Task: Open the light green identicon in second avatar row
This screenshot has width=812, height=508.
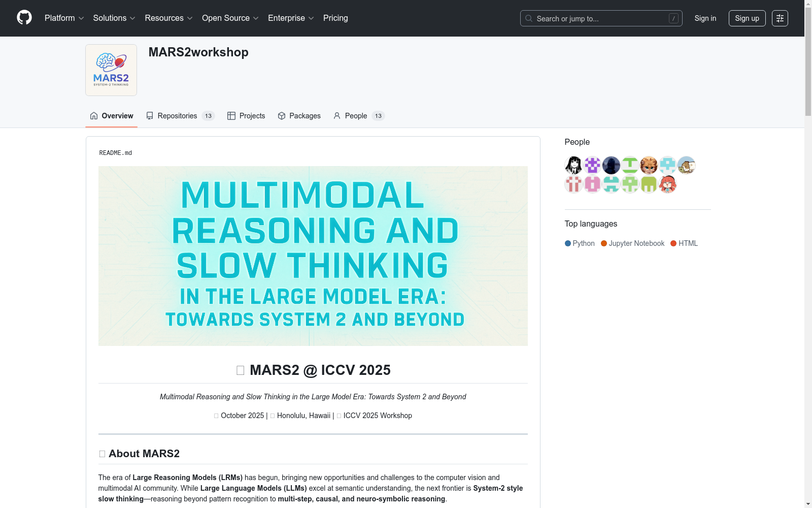Action: [x=630, y=184]
